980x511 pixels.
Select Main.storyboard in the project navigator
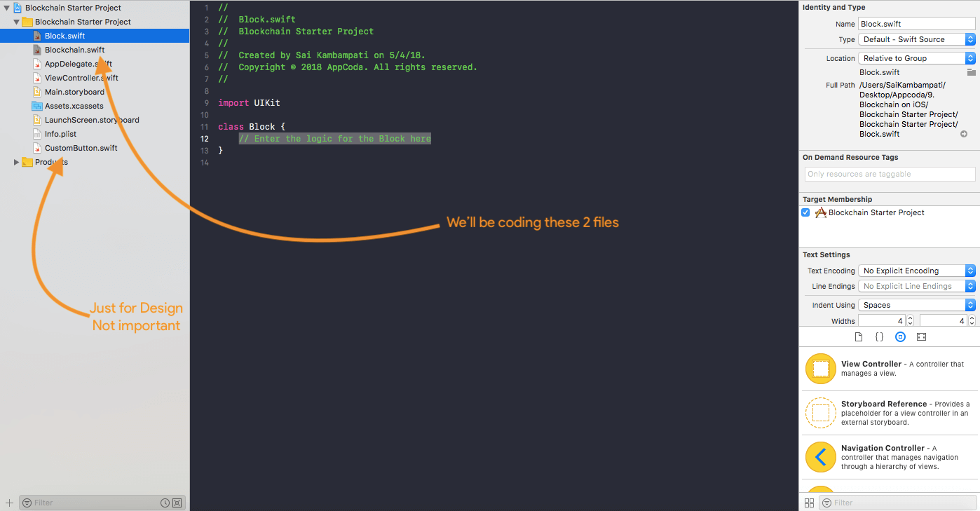(74, 92)
